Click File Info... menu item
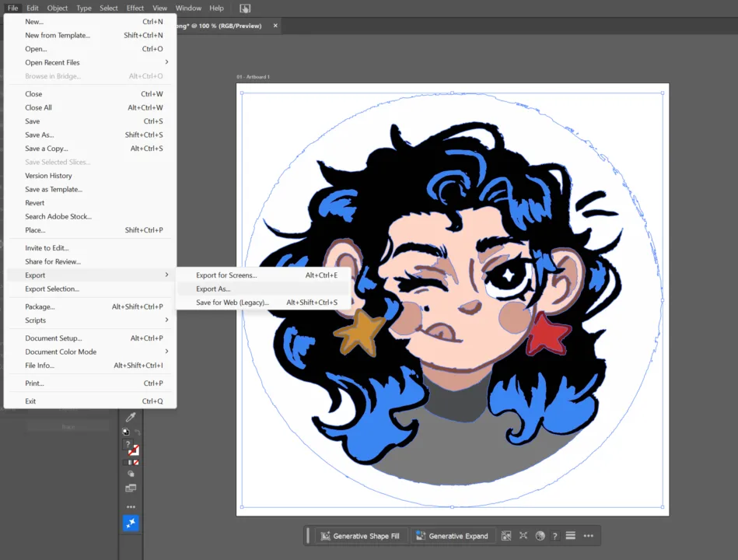 [x=90, y=366]
